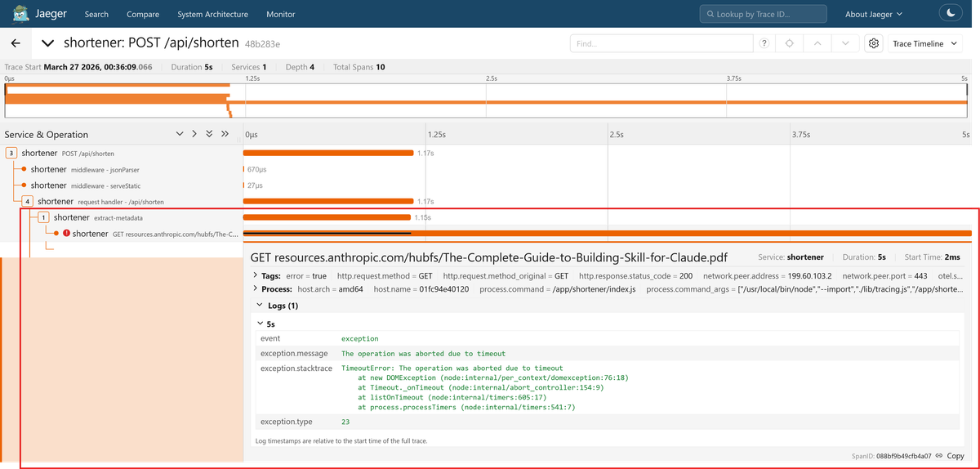
Task: Click the exception.type value 23
Action: (x=345, y=422)
